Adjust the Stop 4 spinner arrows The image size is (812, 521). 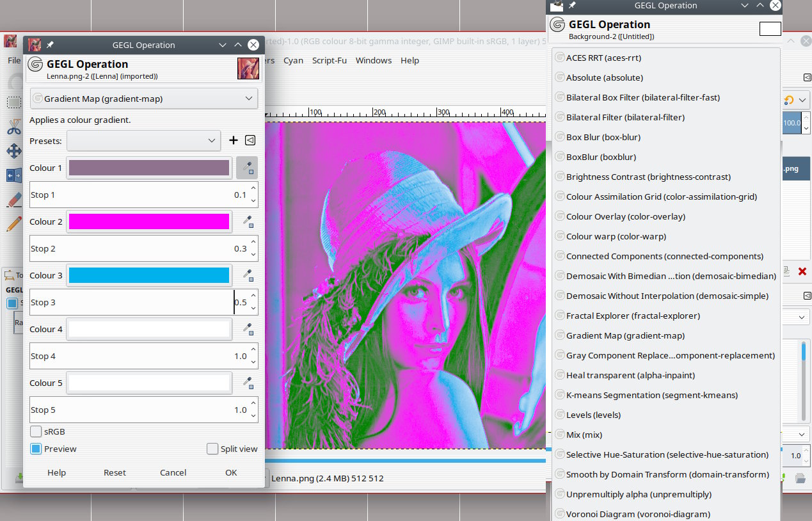point(253,356)
